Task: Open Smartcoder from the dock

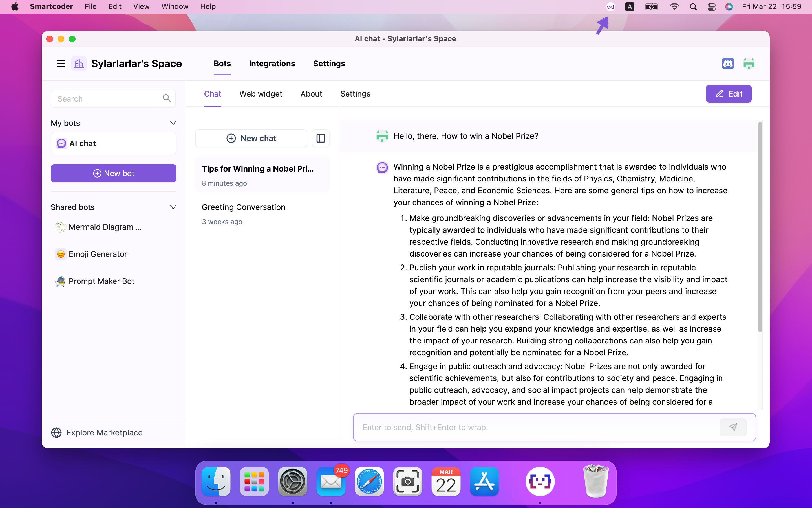Action: pyautogui.click(x=540, y=481)
